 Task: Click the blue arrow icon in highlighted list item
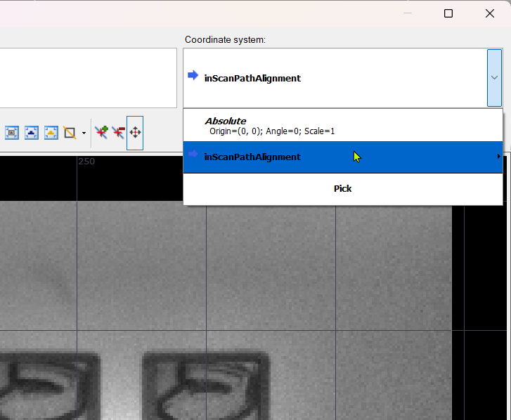tap(193, 155)
